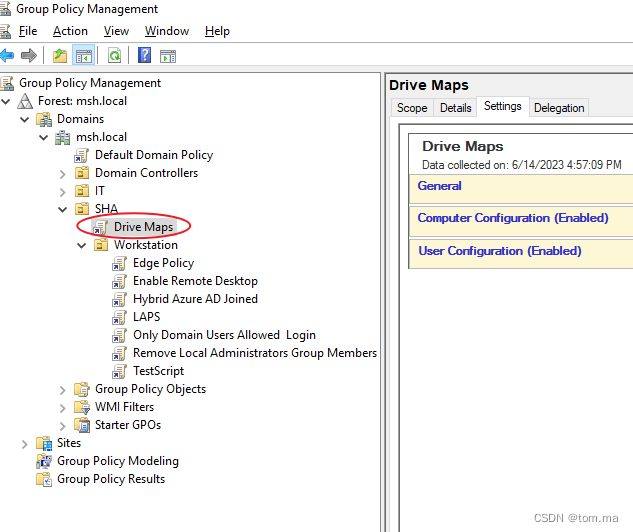Viewport: 633px width, 532px height.
Task: Click the Domain Controllers OU icon
Action: click(82, 173)
